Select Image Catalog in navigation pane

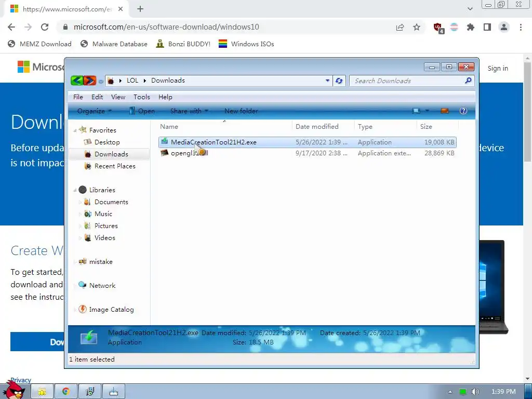click(111, 310)
